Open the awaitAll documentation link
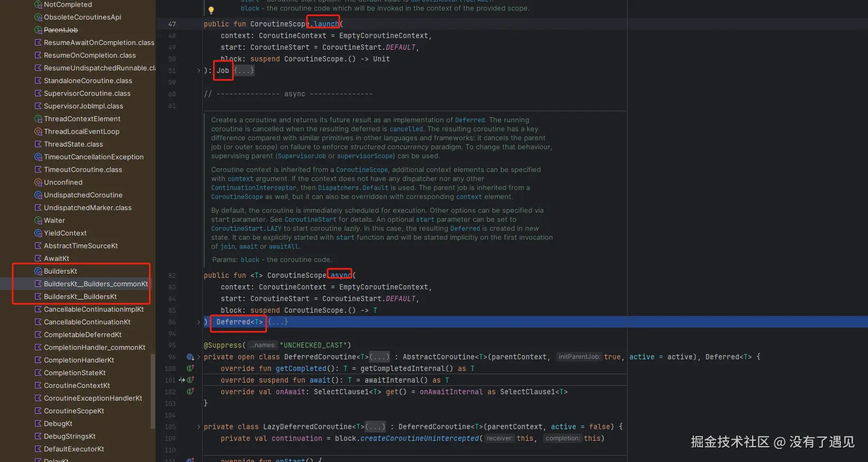868x462 pixels. point(284,247)
